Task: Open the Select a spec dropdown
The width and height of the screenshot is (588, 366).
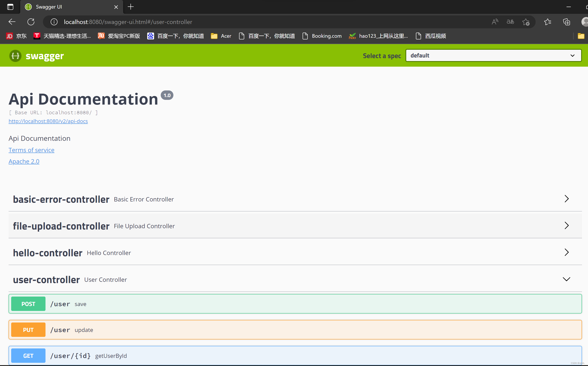Action: coord(493,55)
